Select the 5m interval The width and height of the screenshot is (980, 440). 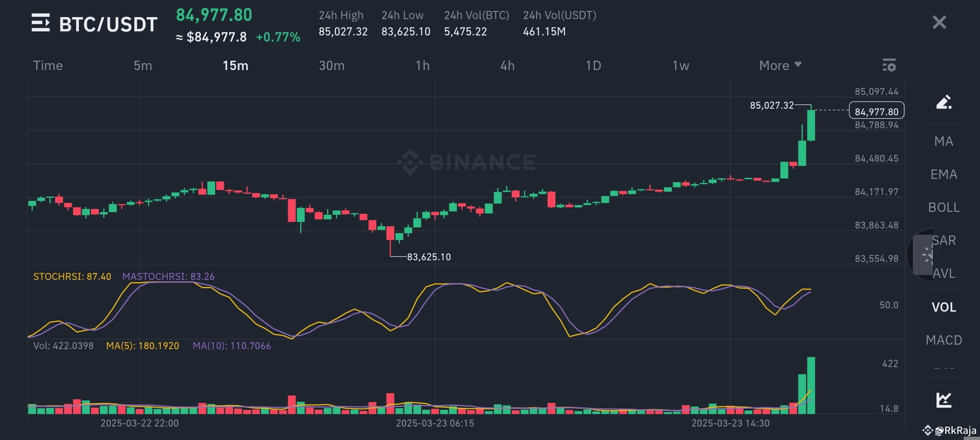(143, 66)
